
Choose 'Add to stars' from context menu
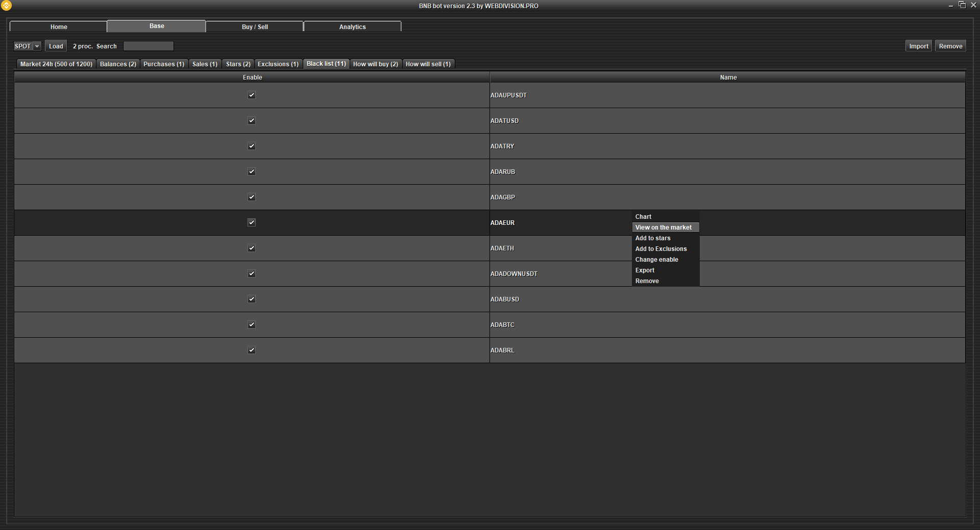(653, 238)
